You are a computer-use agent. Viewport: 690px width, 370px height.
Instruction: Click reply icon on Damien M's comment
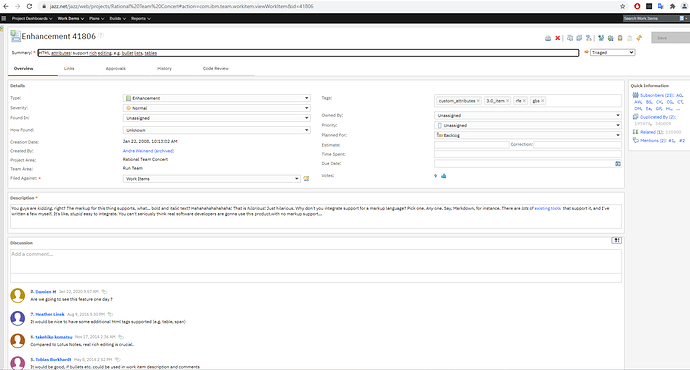[x=104, y=291]
